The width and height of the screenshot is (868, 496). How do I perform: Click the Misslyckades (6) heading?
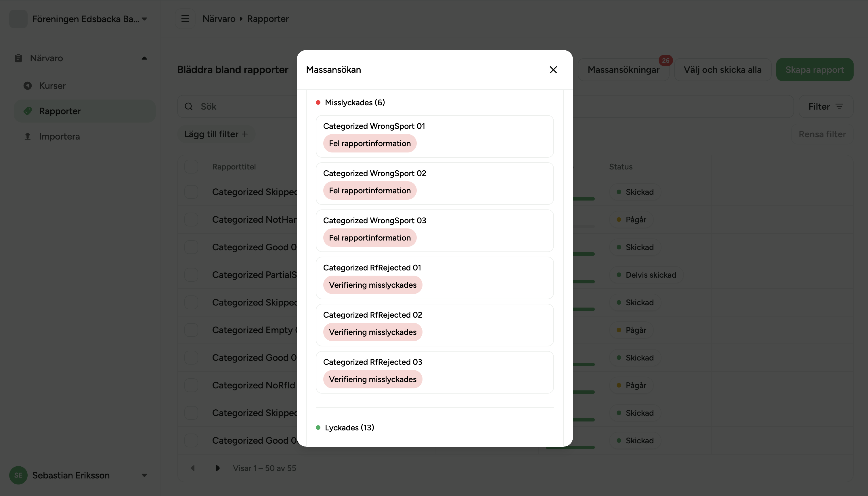[x=355, y=102]
